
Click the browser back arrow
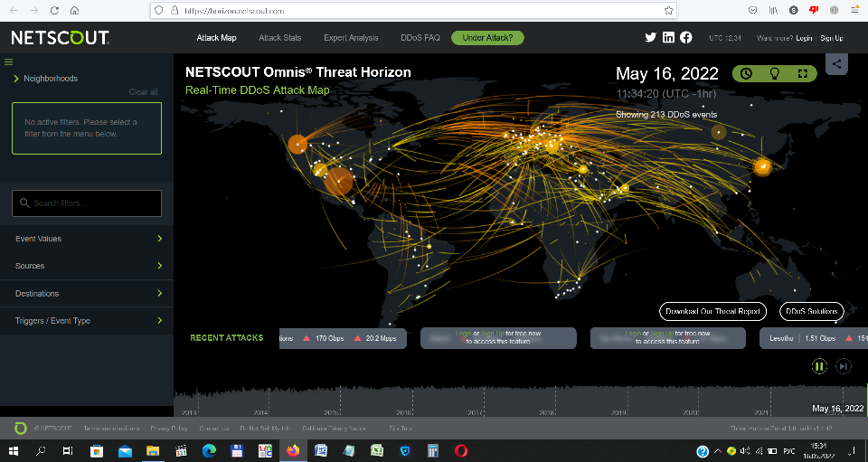(x=14, y=11)
